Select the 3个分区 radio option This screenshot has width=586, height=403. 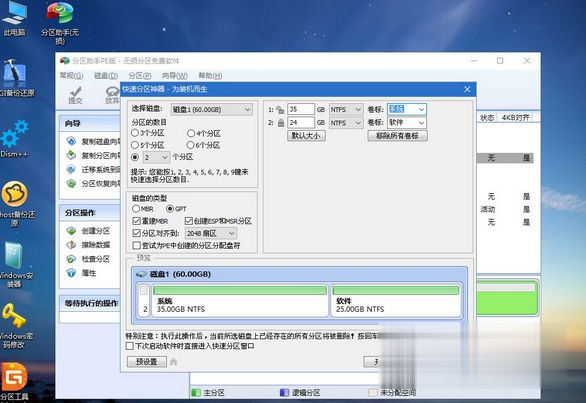pos(135,133)
